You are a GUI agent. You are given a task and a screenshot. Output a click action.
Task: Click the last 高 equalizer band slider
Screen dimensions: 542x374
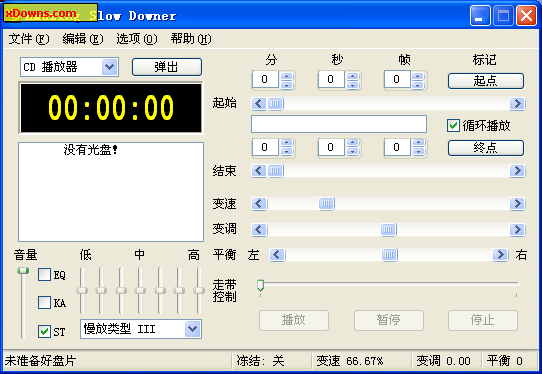(198, 290)
